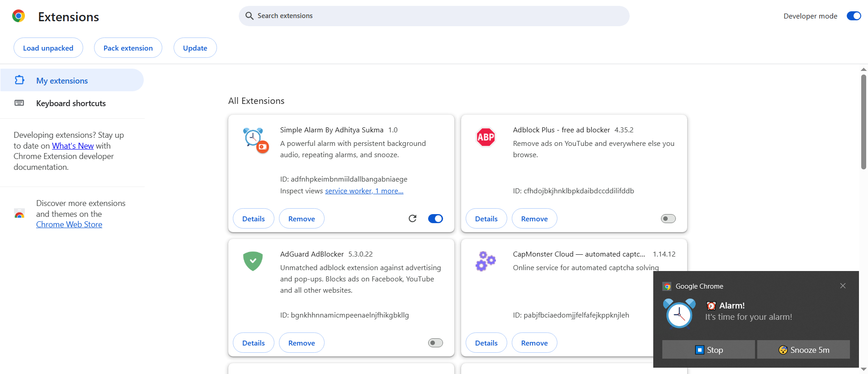
Task: Click the Adblock Plus ABP icon
Action: pyautogui.click(x=486, y=137)
